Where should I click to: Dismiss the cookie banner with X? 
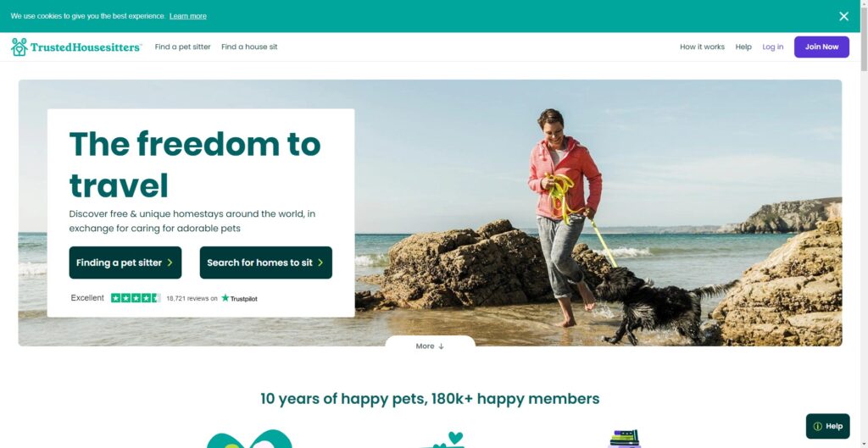(843, 16)
